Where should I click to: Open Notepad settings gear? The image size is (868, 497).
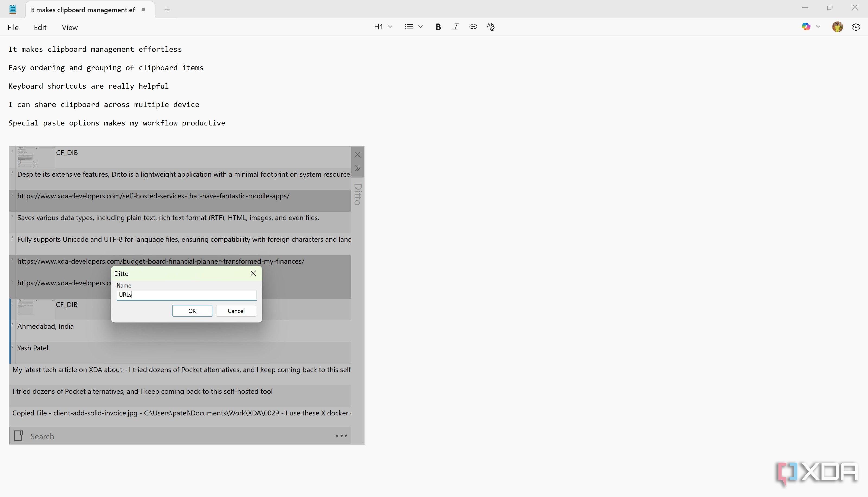tap(856, 27)
